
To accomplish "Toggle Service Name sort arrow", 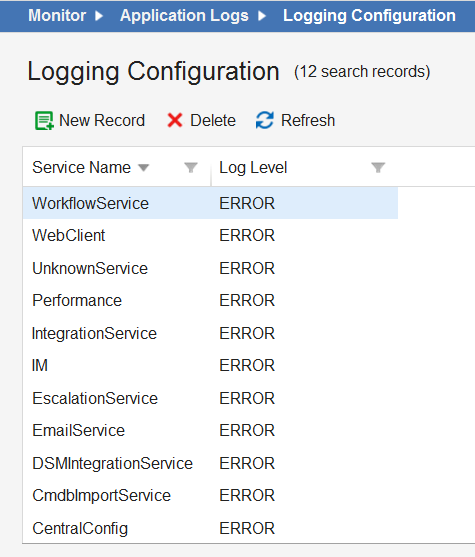I will pyautogui.click(x=144, y=168).
